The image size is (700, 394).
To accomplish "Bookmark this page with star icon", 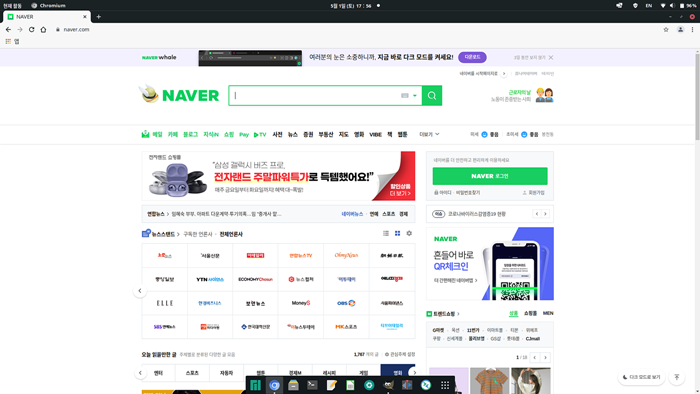I will pyautogui.click(x=666, y=29).
